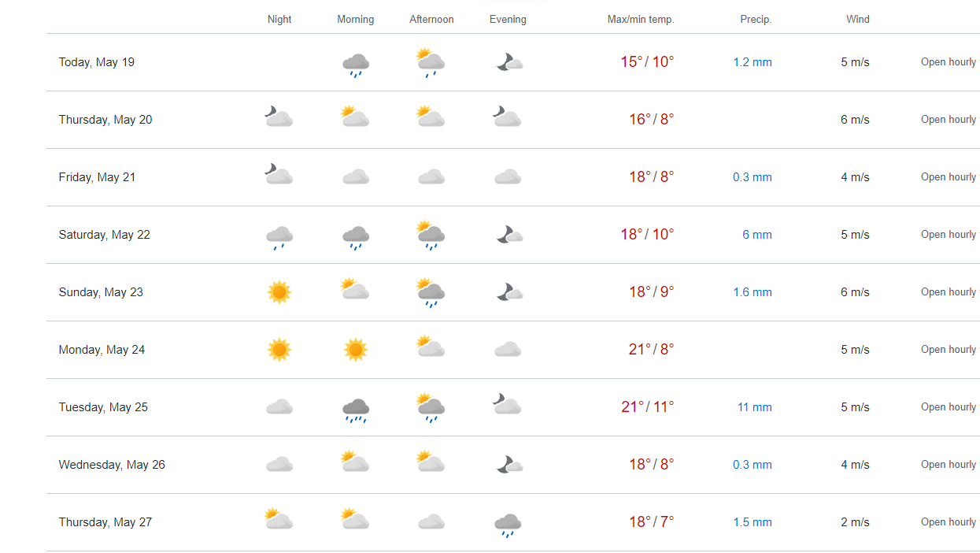Click Monday May 24 morning sun icon

pos(356,349)
